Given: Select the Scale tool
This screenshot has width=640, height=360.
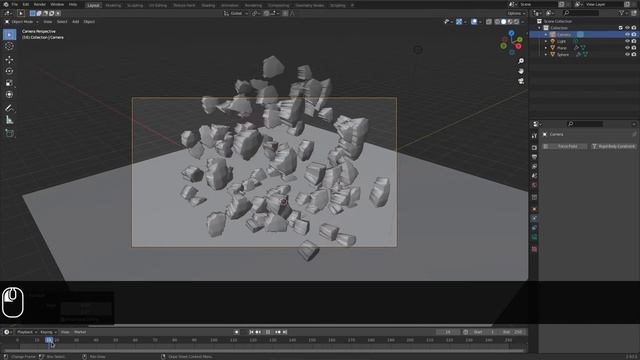Looking at the screenshot, I should (9, 83).
